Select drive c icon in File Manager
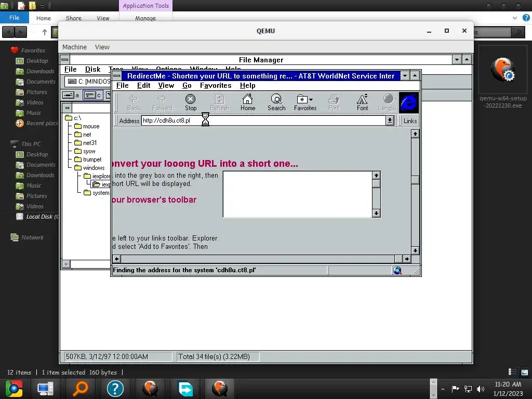 pyautogui.click(x=92, y=96)
